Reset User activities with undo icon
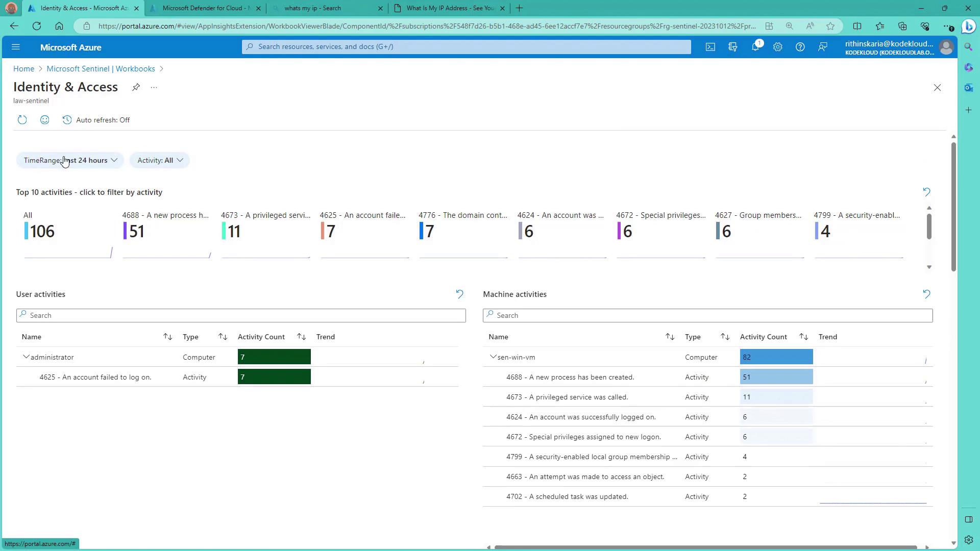 coord(459,294)
